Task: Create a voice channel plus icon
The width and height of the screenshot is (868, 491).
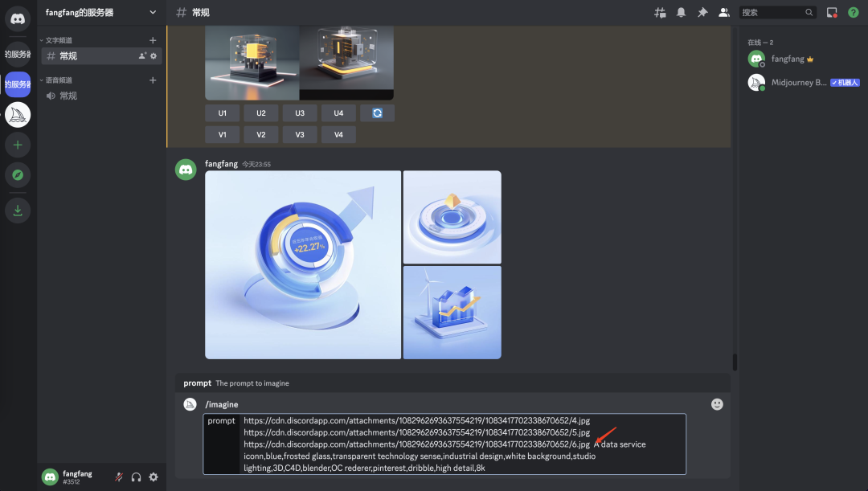Action: [153, 80]
